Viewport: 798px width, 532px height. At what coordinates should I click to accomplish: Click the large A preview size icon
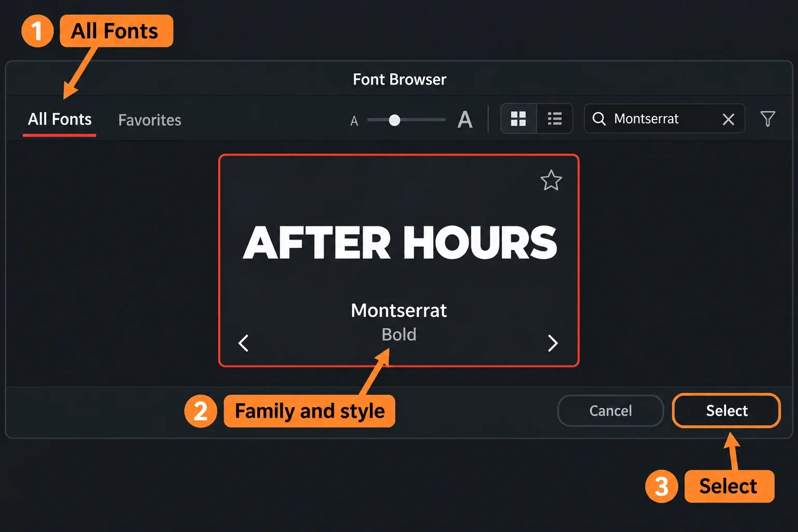(465, 119)
